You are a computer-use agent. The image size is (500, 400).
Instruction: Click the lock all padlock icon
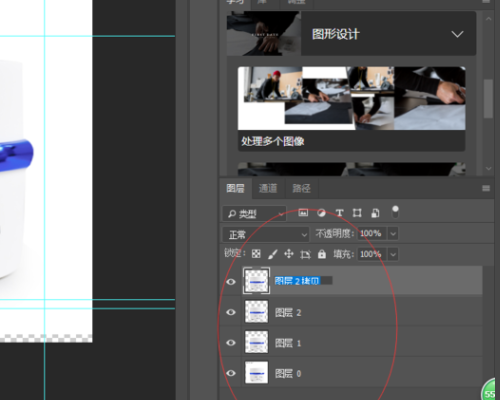point(322,254)
